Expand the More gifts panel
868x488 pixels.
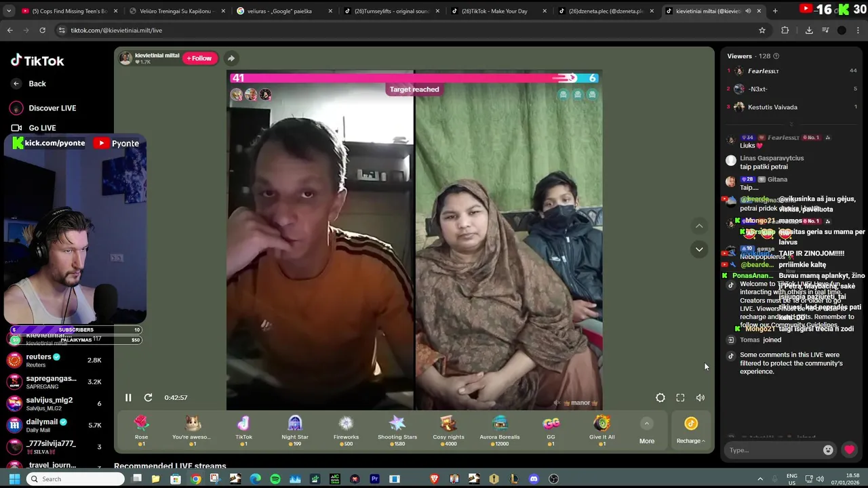tap(647, 431)
